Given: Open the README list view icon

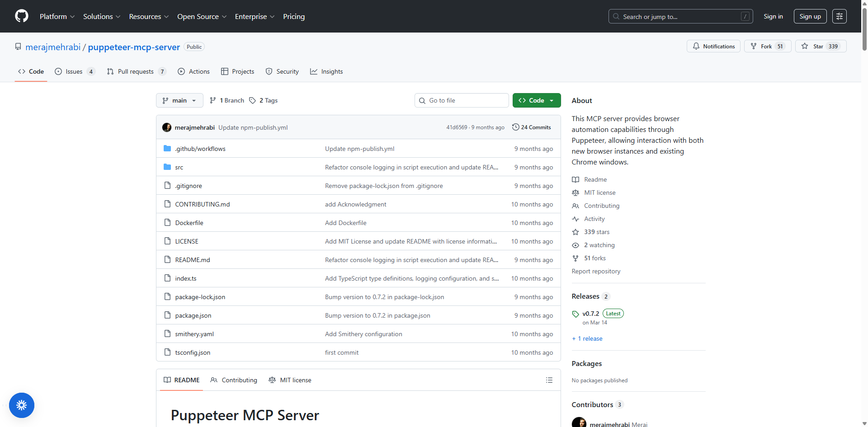Looking at the screenshot, I should 549,380.
